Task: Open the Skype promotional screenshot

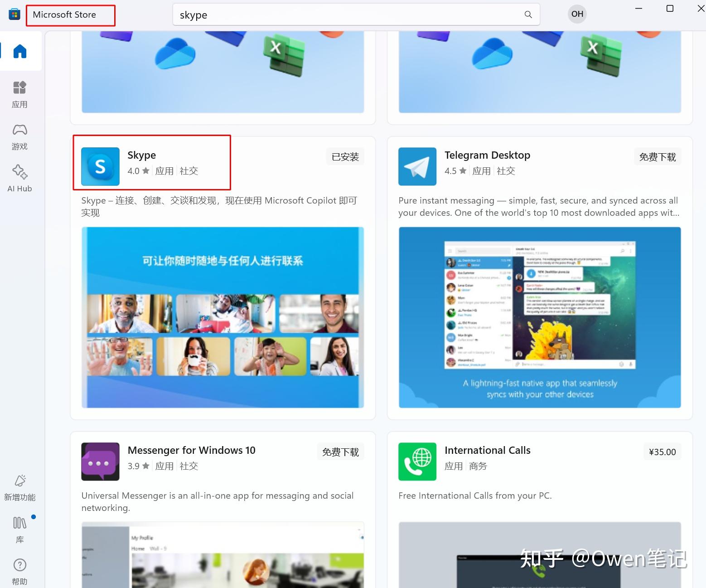Action: (222, 317)
